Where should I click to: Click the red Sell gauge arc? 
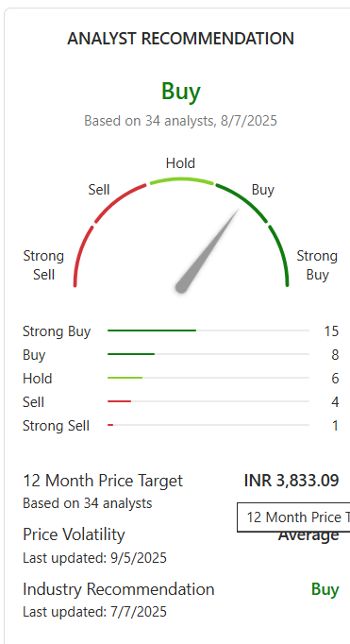point(119,201)
